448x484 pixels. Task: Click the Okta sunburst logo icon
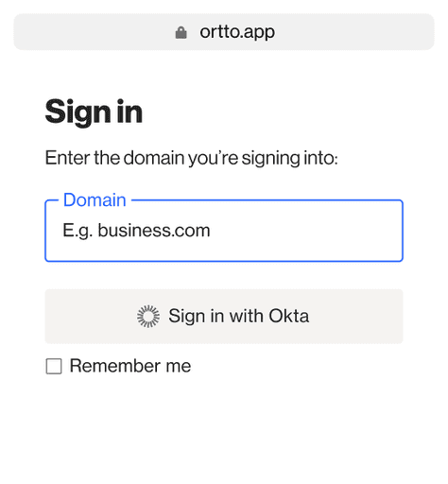click(x=148, y=316)
